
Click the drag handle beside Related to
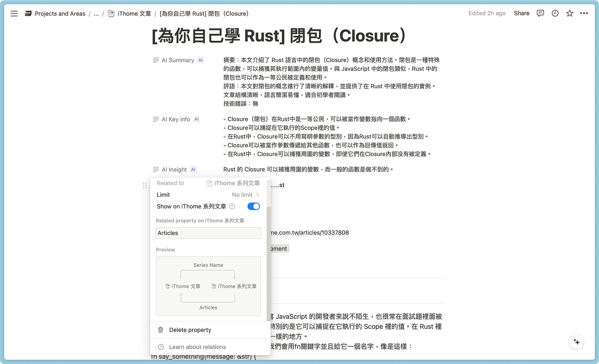point(144,185)
